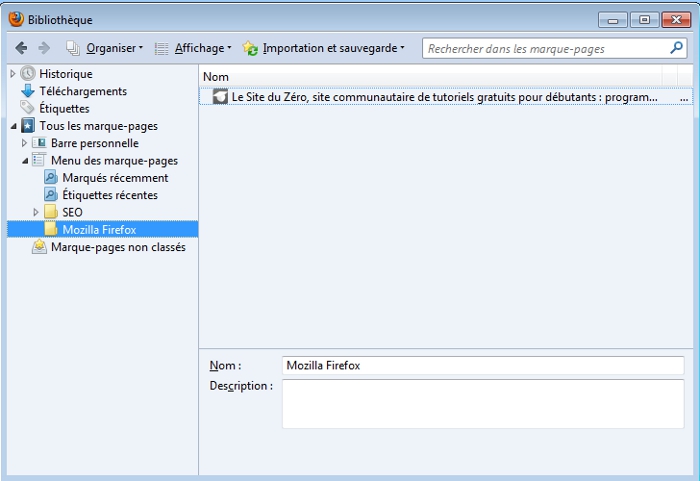Open Marqués récemment

tap(115, 178)
